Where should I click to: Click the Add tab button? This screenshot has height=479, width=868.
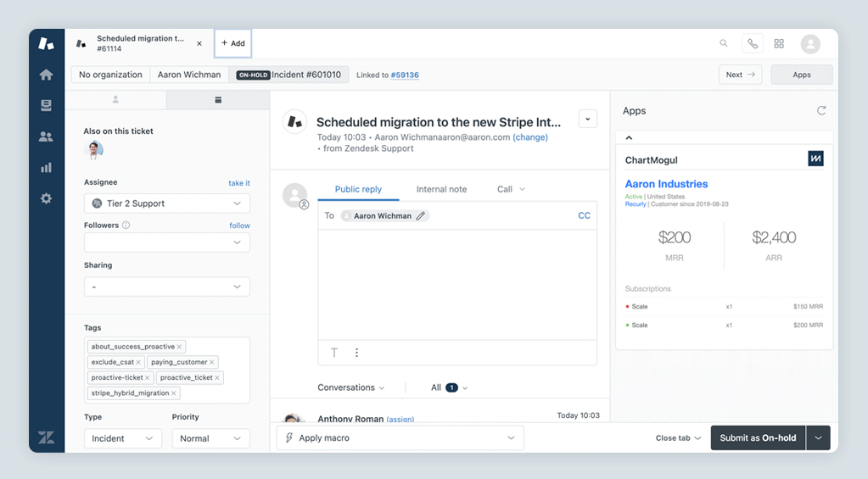(233, 43)
